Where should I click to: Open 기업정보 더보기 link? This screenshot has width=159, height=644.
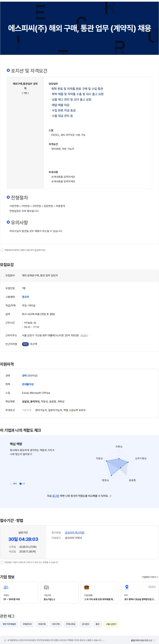coord(150,577)
